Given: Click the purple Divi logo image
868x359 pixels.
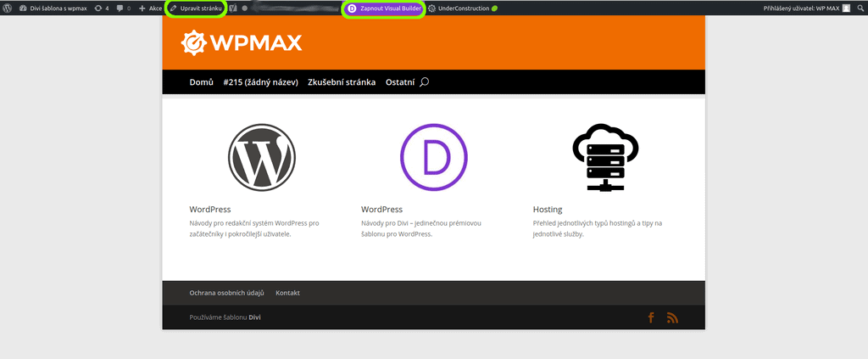Looking at the screenshot, I should [433, 157].
